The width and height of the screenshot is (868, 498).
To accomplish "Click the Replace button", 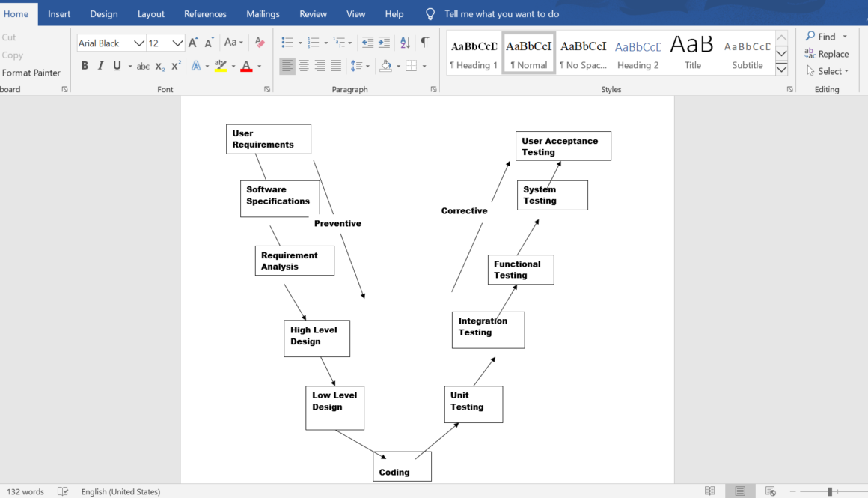I will tap(827, 54).
